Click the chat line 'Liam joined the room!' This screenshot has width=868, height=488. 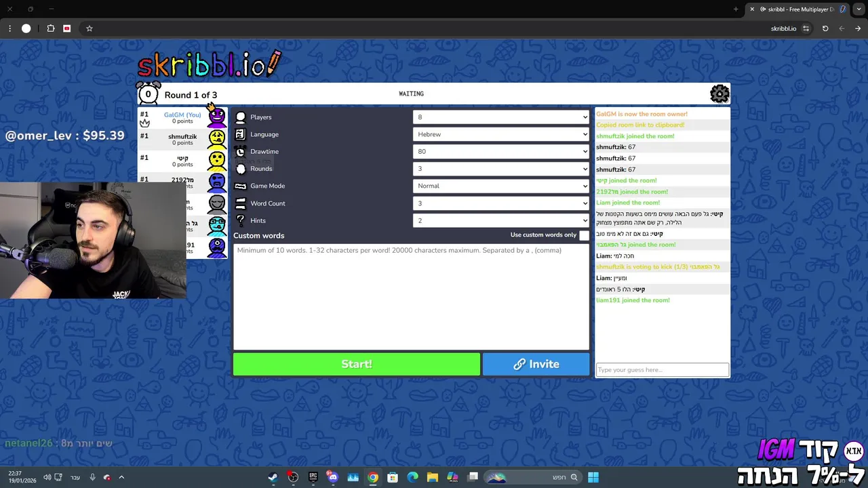coord(628,203)
